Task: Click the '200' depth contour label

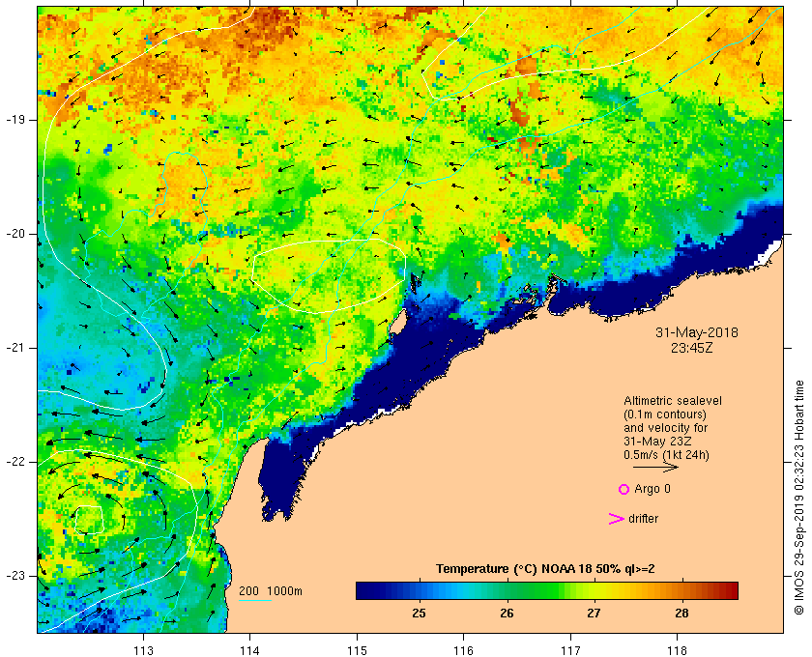Action: pos(248,591)
